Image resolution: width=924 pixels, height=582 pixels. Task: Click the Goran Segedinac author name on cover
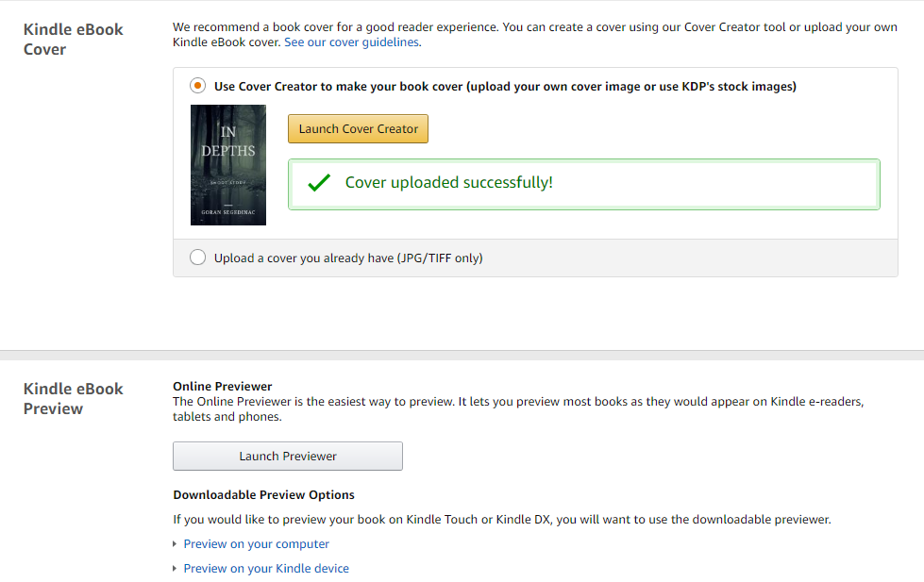pos(228,214)
